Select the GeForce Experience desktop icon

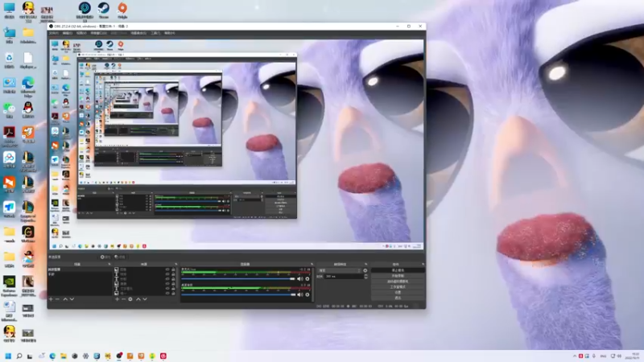click(x=9, y=286)
